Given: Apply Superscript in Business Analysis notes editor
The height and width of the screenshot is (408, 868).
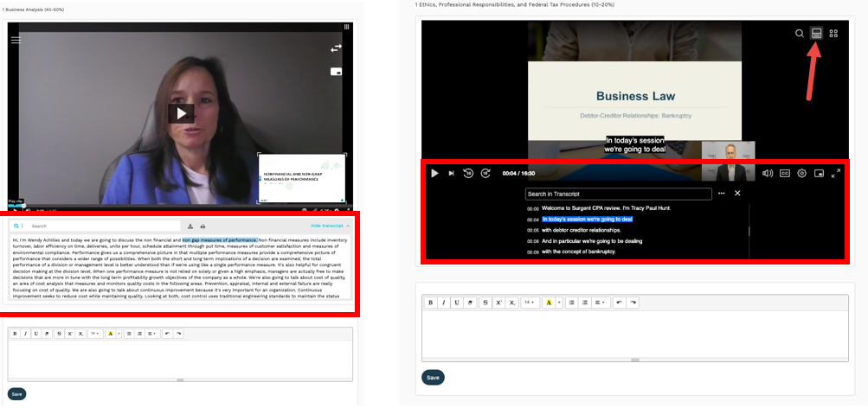Looking at the screenshot, I should (x=70, y=334).
